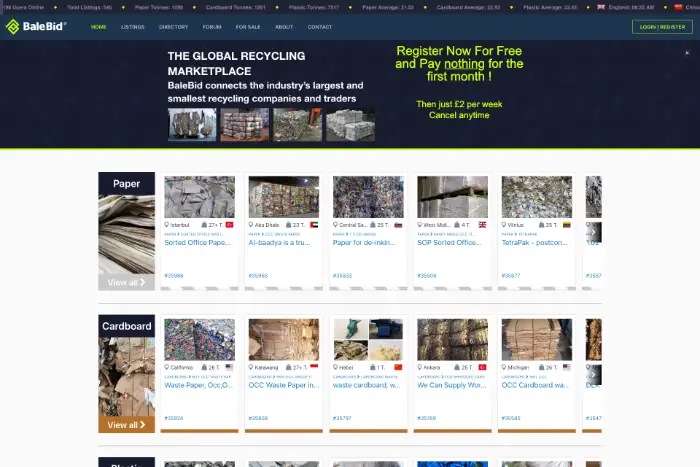Click the LOGIN / REGISTER button
The width and height of the screenshot is (700, 467).
pyautogui.click(x=662, y=27)
